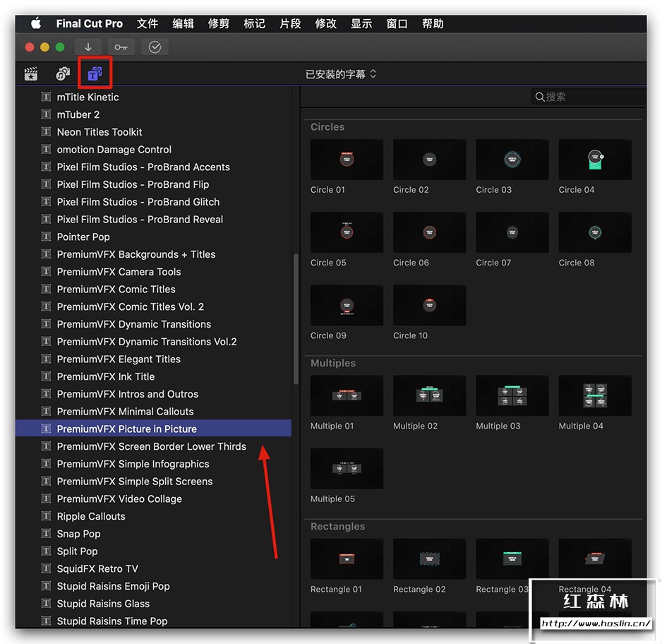
Task: Select the Circle 04 title thumbnail
Action: [595, 160]
